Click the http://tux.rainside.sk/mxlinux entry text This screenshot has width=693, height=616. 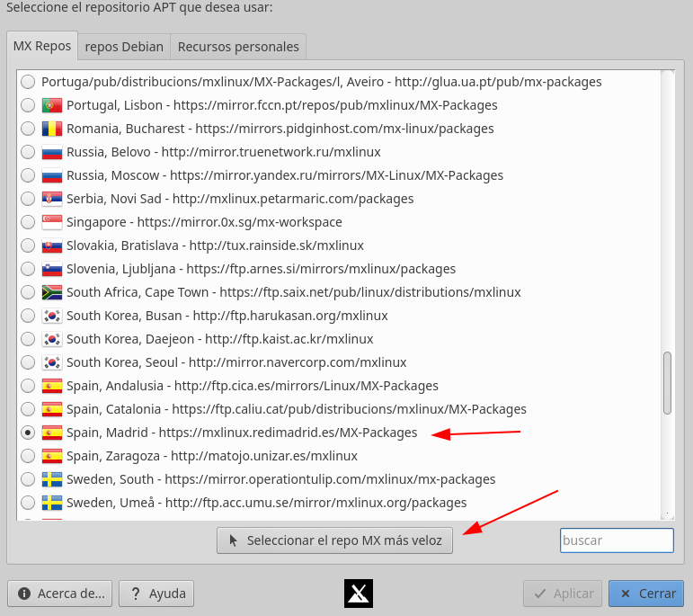(x=277, y=246)
